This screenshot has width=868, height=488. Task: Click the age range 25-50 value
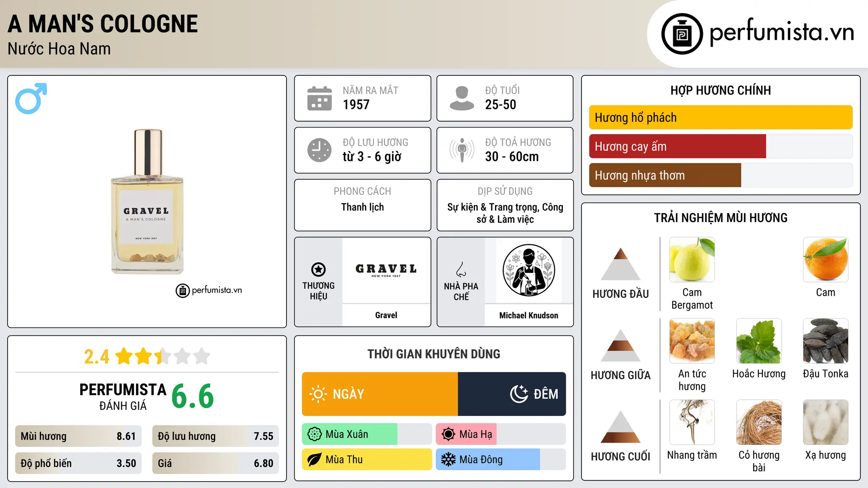501,105
